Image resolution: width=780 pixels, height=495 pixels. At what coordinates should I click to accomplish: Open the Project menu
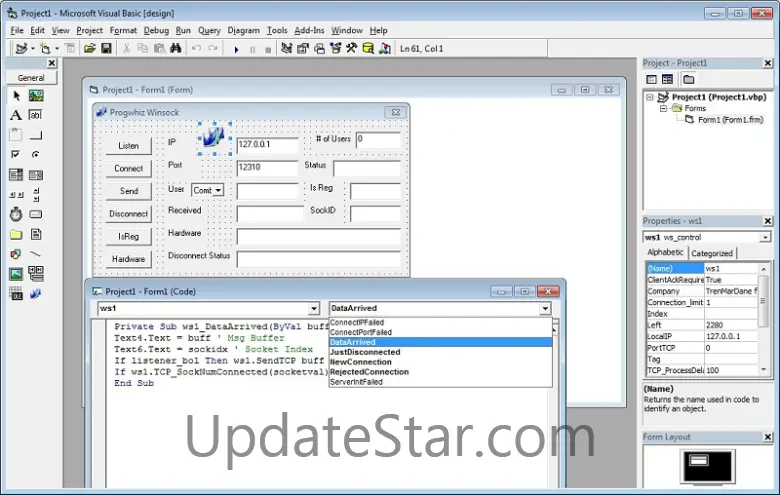click(x=90, y=30)
